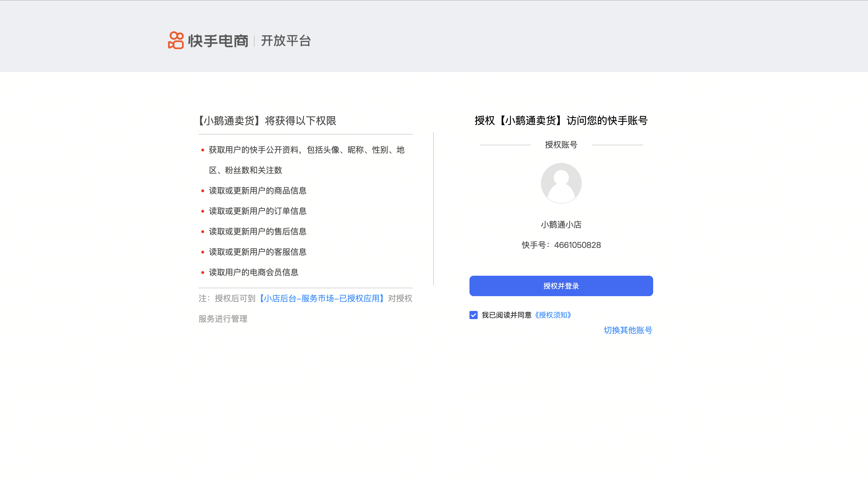Click the 开放平台 header label
This screenshot has height=483, width=868.
pos(286,41)
